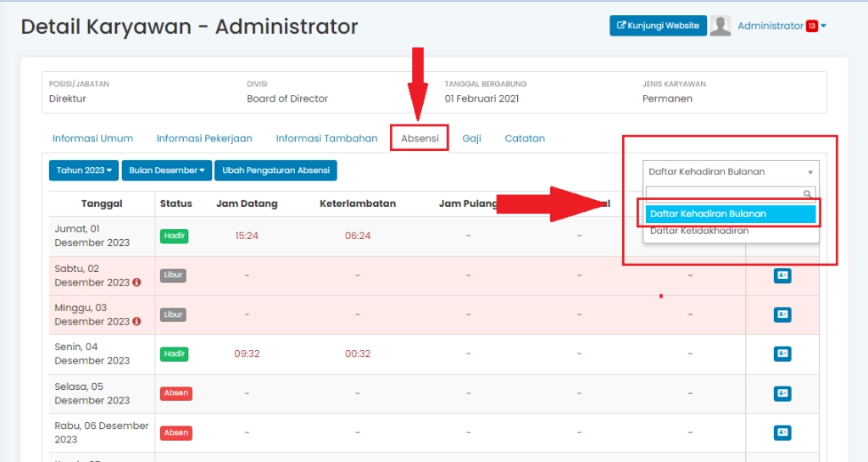Open the red notification badge showing 13
Viewport: 868px width, 462px height.
tap(811, 26)
